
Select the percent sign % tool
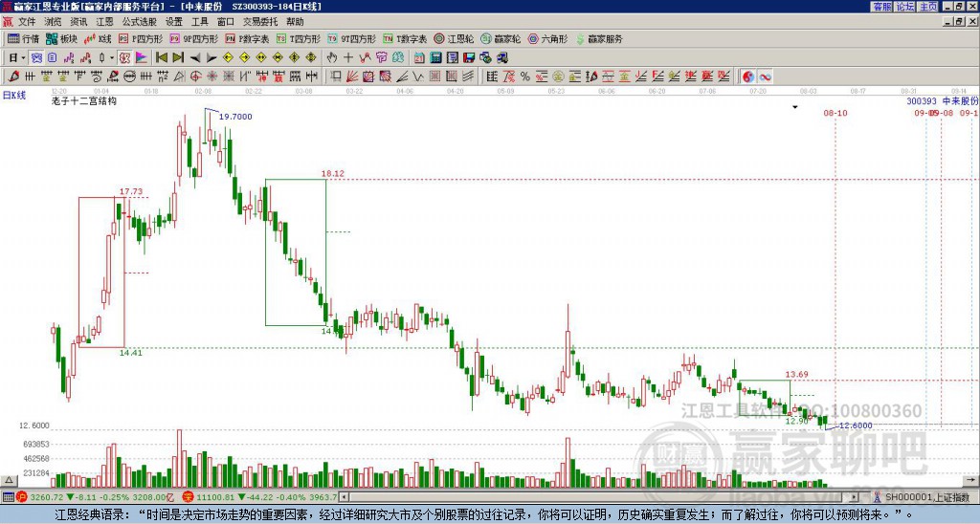(x=525, y=76)
